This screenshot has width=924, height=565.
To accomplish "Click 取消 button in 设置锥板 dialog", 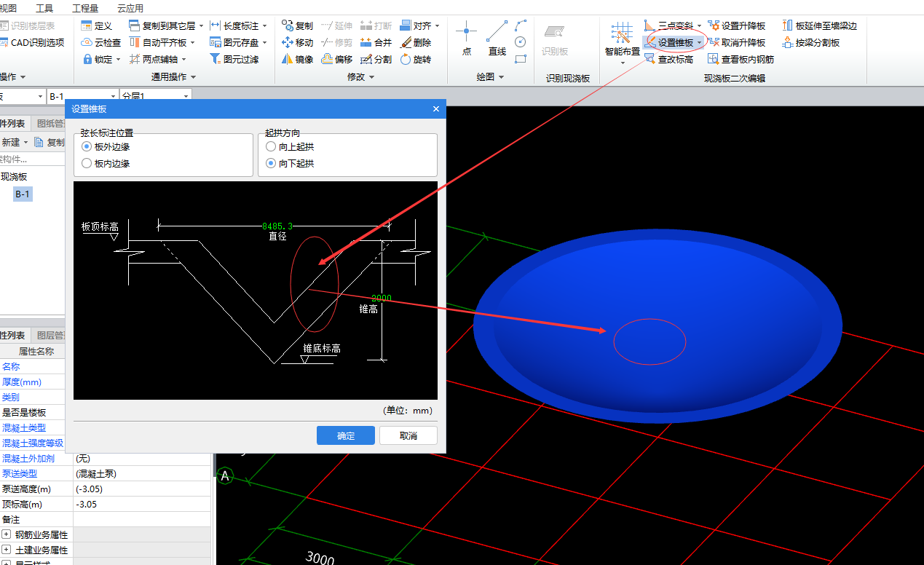I will tap(408, 435).
